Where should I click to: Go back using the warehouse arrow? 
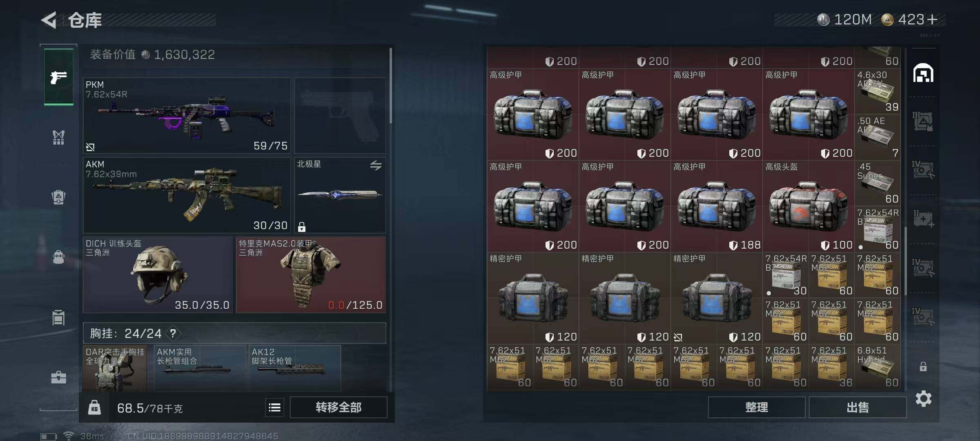coord(49,20)
